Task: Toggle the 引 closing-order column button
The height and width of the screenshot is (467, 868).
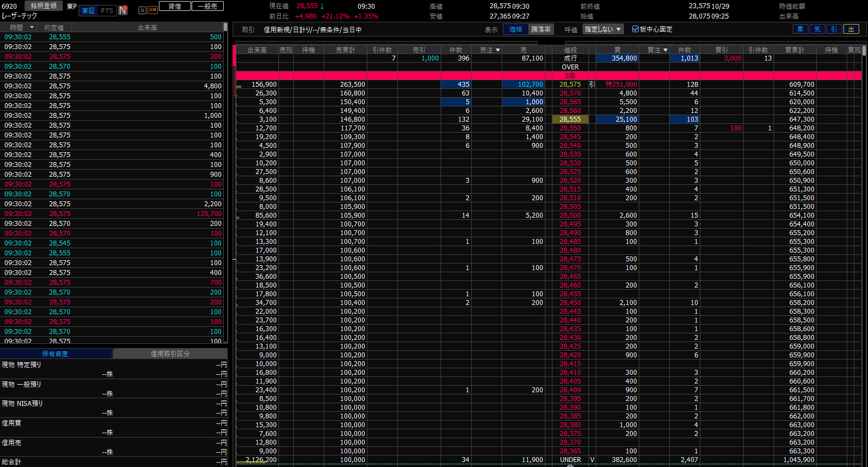Action: (834, 29)
